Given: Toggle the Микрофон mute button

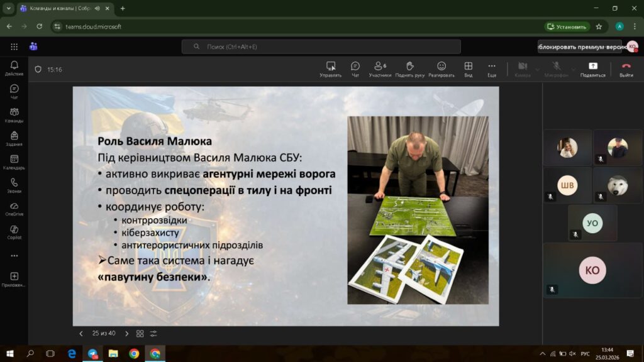Looking at the screenshot, I should tap(556, 69).
